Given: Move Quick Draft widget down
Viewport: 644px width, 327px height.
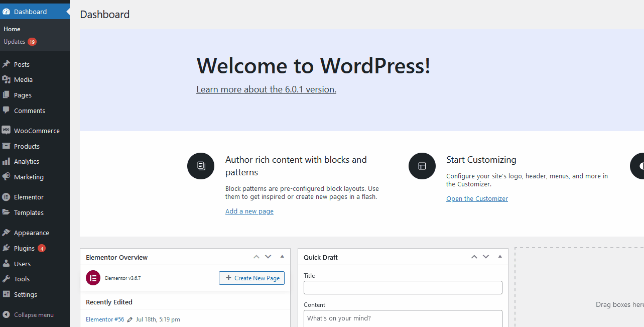Looking at the screenshot, I should coord(486,257).
